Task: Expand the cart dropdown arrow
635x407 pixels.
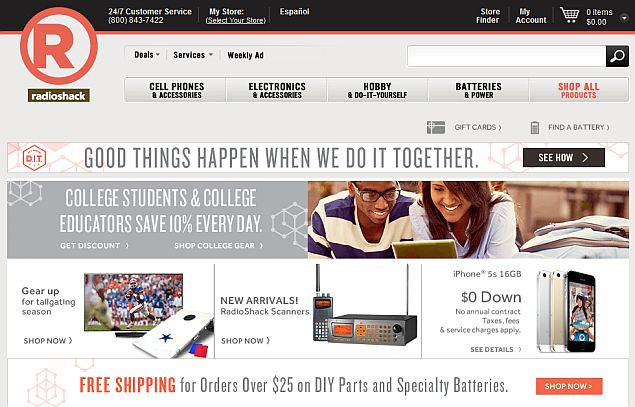Action: pos(624,17)
